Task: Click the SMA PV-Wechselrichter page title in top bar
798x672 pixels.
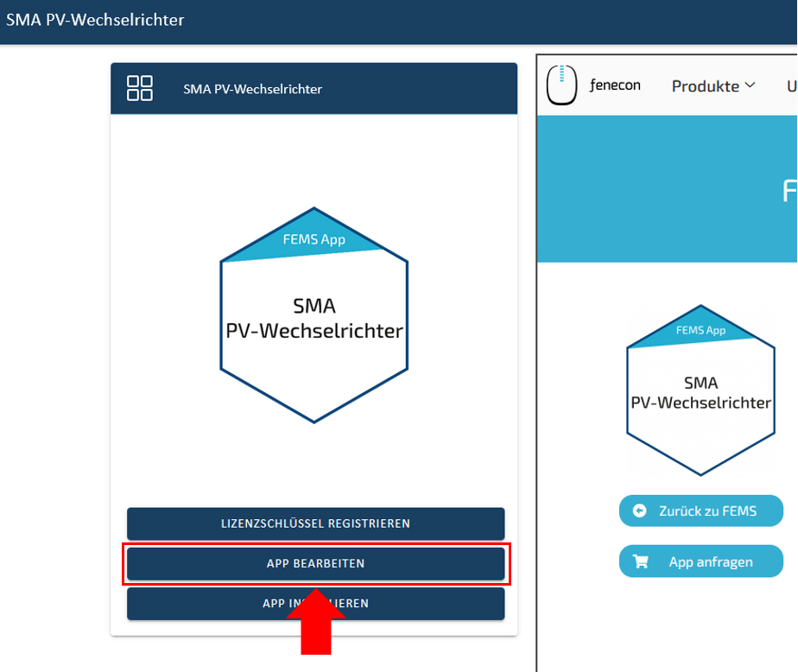Action: click(x=95, y=20)
